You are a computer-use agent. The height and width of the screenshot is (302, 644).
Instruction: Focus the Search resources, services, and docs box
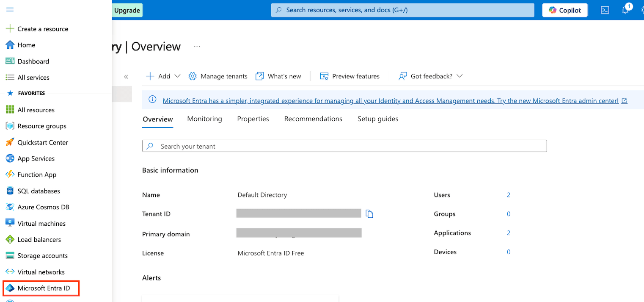click(x=403, y=10)
